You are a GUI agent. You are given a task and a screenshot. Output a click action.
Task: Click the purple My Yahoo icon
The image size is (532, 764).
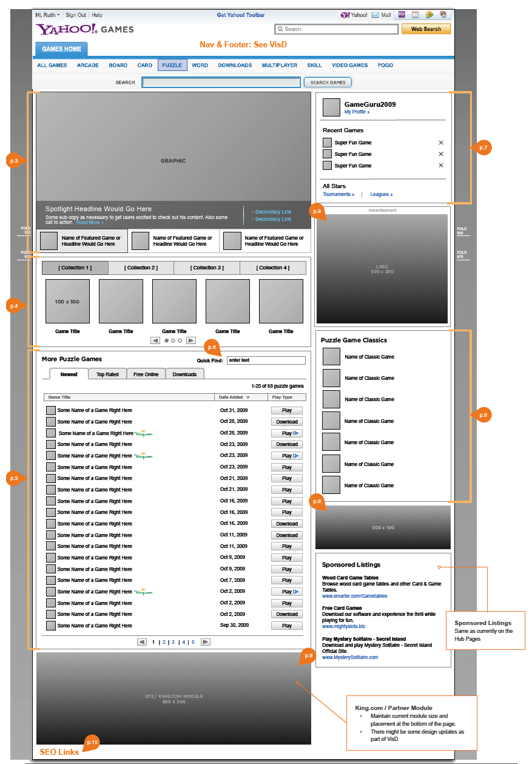tap(402, 15)
